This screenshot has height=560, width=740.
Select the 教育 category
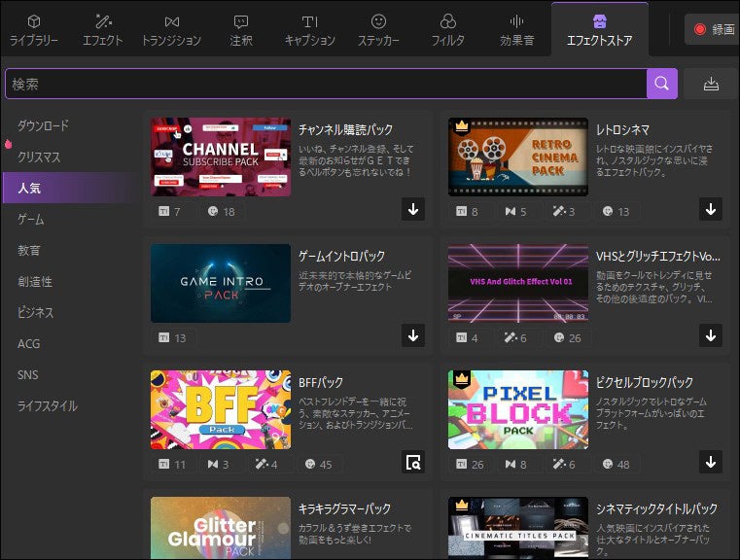tap(29, 250)
